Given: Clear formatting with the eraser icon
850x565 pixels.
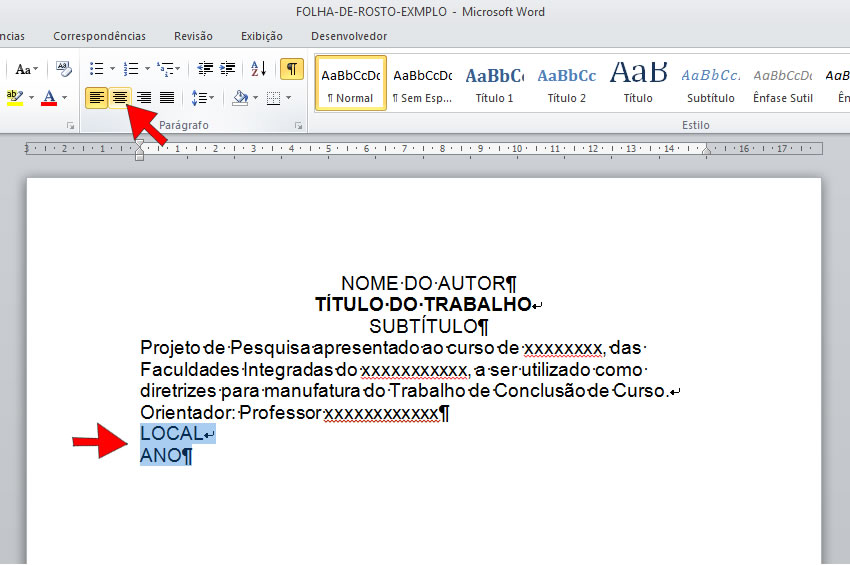Looking at the screenshot, I should 64,69.
